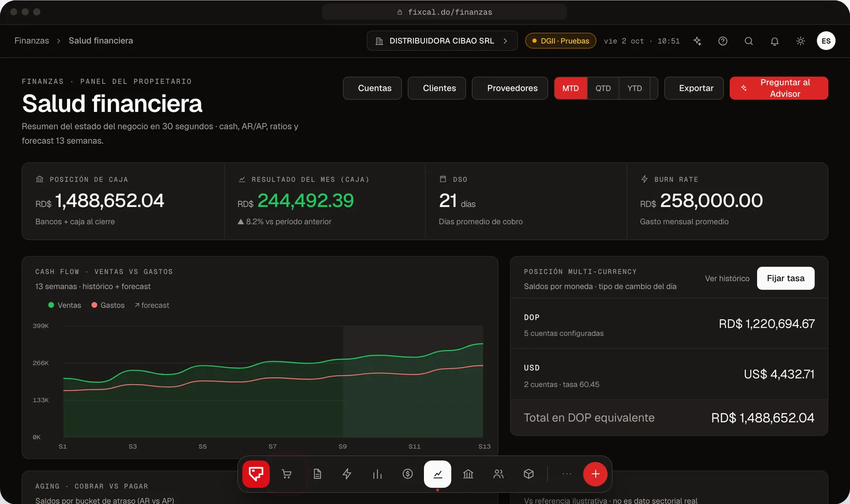Select the MTD period toggle
The image size is (850, 504).
[x=571, y=88]
